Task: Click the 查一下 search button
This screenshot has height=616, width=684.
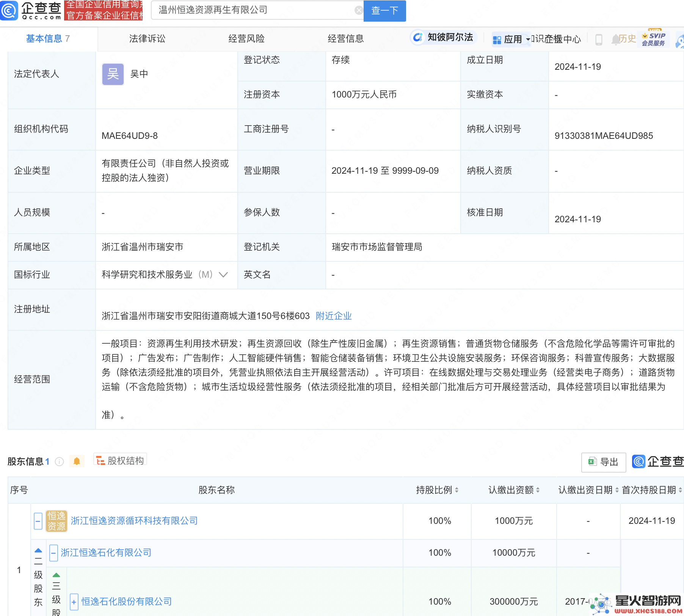Action: pyautogui.click(x=384, y=11)
